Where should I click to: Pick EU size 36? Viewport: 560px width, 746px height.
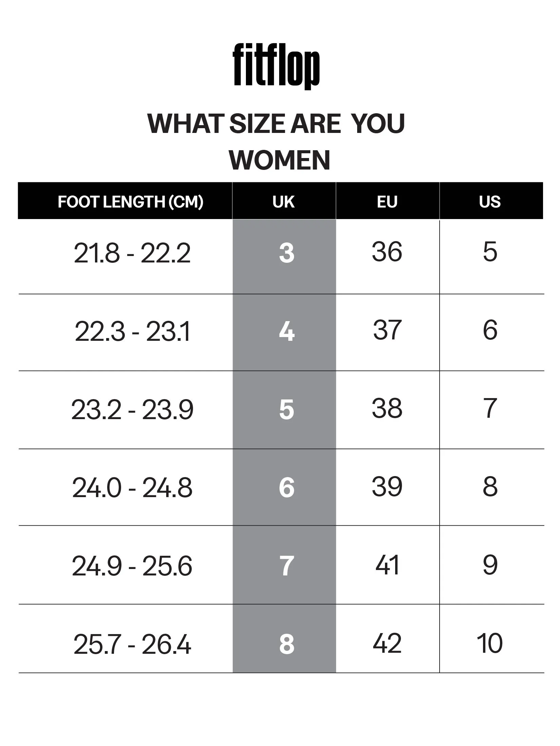pyautogui.click(x=387, y=252)
